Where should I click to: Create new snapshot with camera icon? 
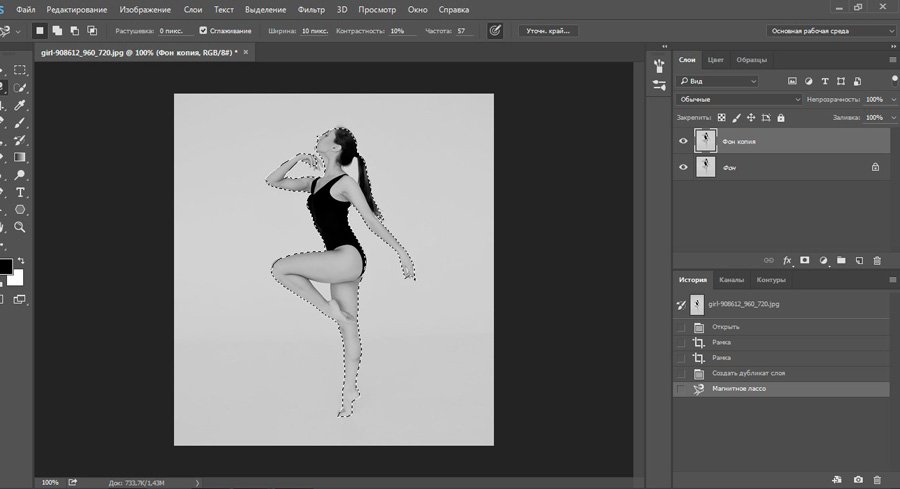[x=858, y=480]
